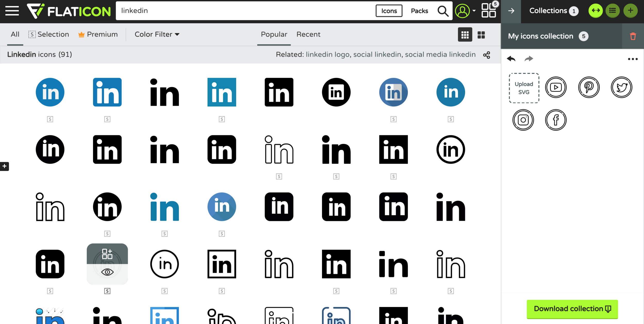The height and width of the screenshot is (324, 644).
Task: Select the Twitter icon in collection
Action: pyautogui.click(x=622, y=87)
